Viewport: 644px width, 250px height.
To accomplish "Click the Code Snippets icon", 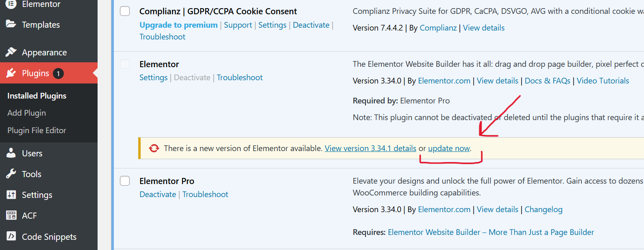I will click(11, 236).
